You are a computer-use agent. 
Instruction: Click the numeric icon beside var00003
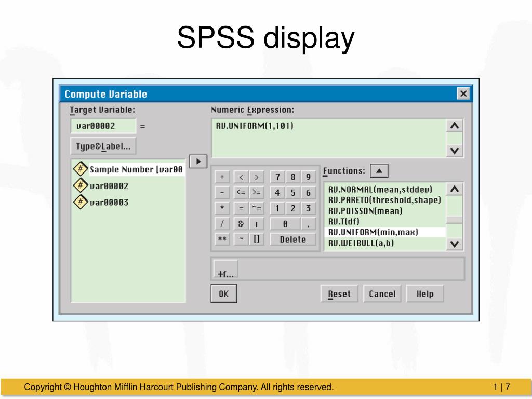81,202
